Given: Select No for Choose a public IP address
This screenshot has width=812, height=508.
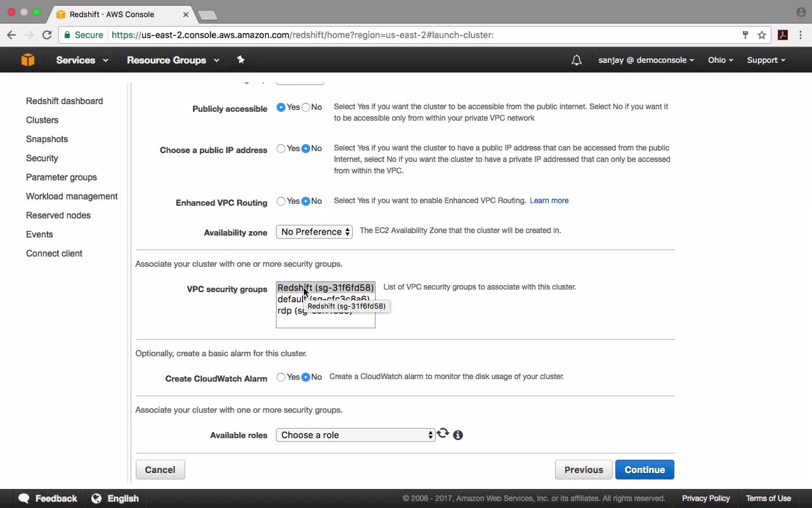Looking at the screenshot, I should [x=306, y=149].
